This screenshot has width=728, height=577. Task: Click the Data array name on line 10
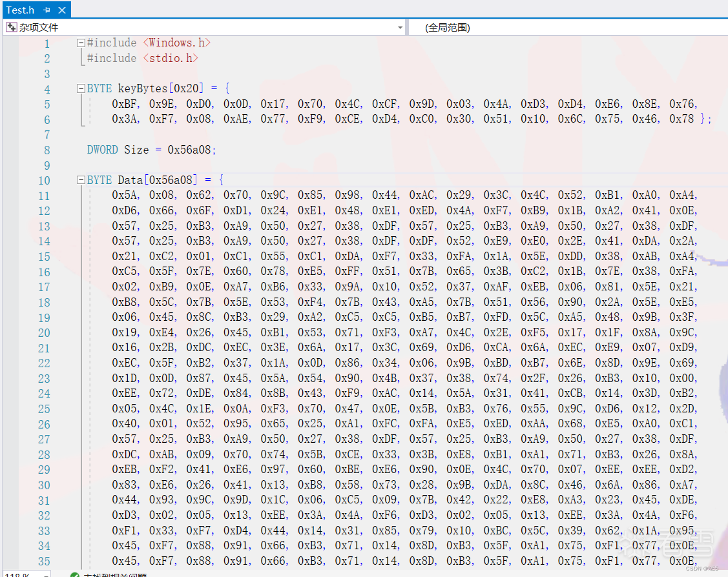130,180
